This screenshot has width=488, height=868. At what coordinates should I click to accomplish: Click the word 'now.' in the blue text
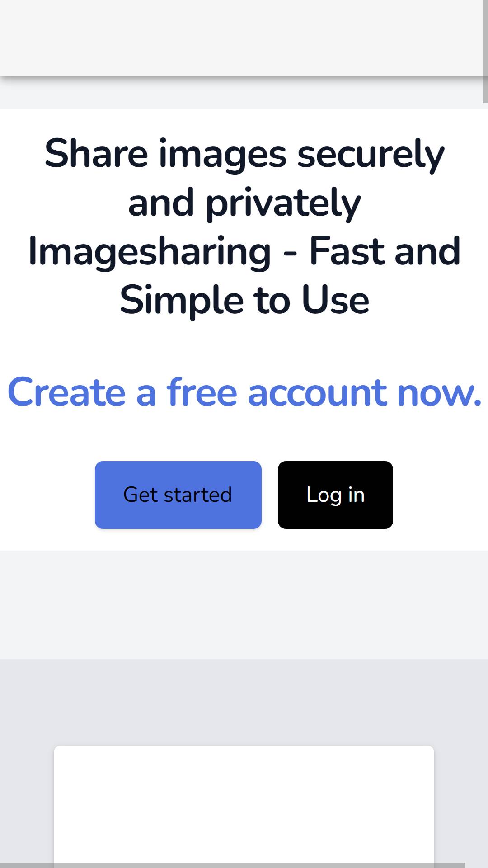[x=439, y=392]
